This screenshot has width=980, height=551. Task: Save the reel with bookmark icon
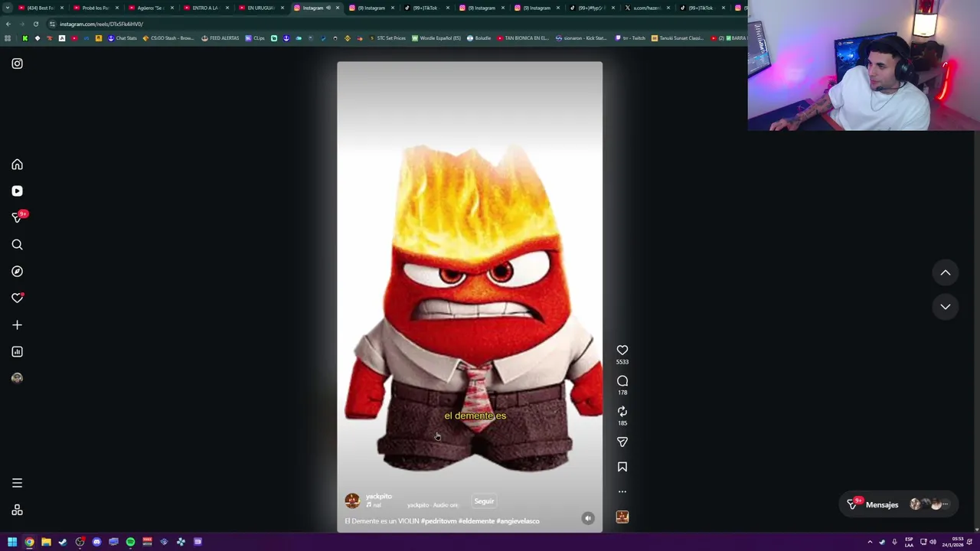622,467
